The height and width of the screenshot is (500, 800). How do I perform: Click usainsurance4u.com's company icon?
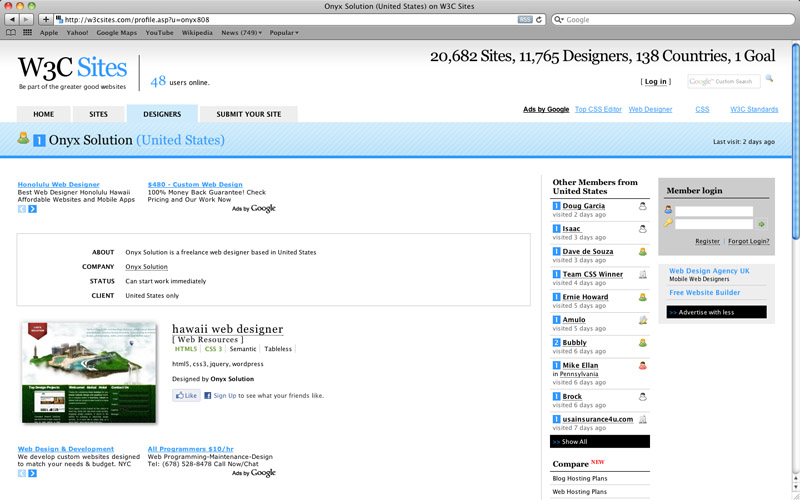point(643,419)
